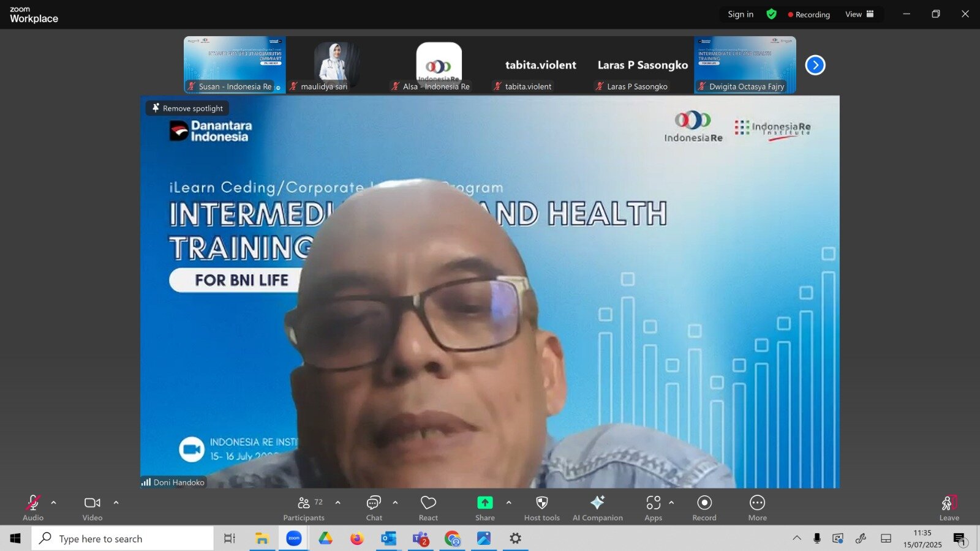The width and height of the screenshot is (980, 551).
Task: Open Google Chrome from taskbar
Action: pyautogui.click(x=453, y=539)
